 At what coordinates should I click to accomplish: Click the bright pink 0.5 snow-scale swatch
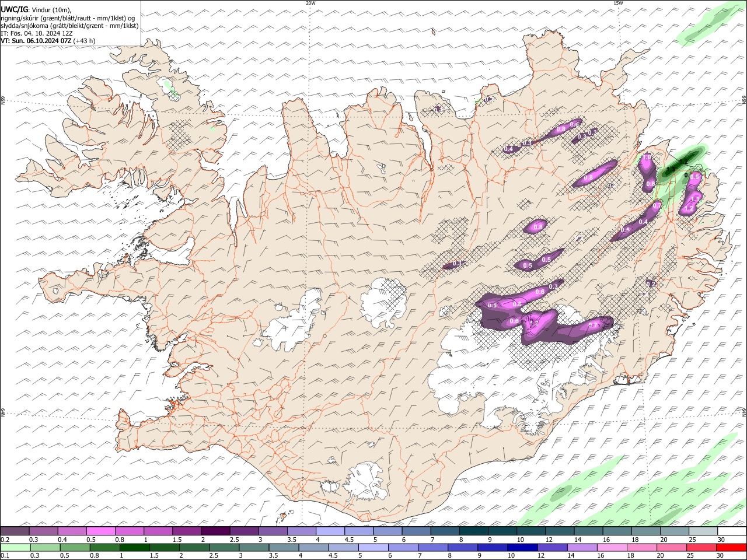100,531
